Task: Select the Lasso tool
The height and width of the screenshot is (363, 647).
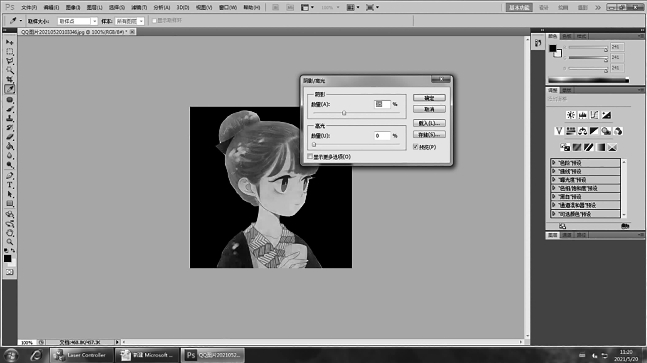Action: tap(9, 61)
